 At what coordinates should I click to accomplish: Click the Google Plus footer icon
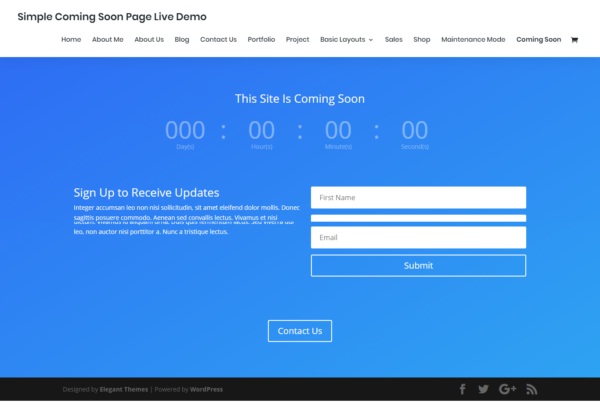pos(507,389)
